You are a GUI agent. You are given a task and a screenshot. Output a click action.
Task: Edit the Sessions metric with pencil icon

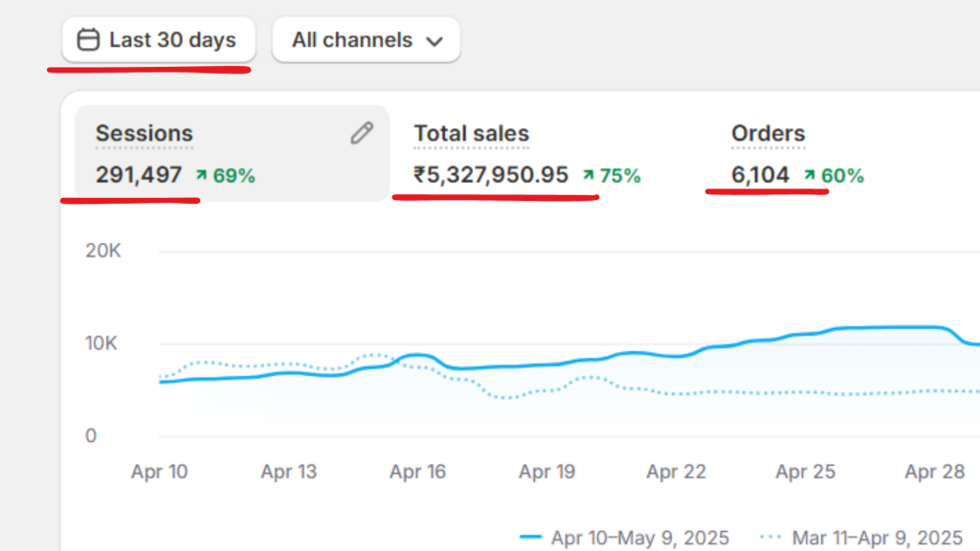362,133
